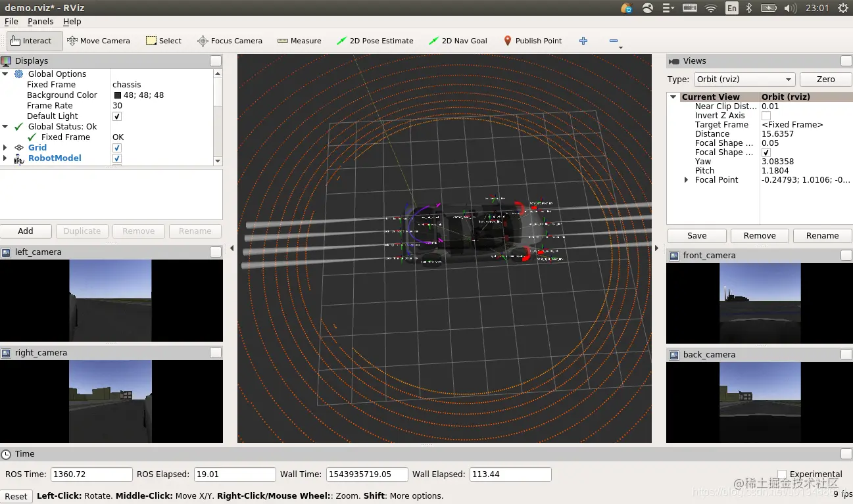Click the Displays panel float button

pyautogui.click(x=215, y=61)
